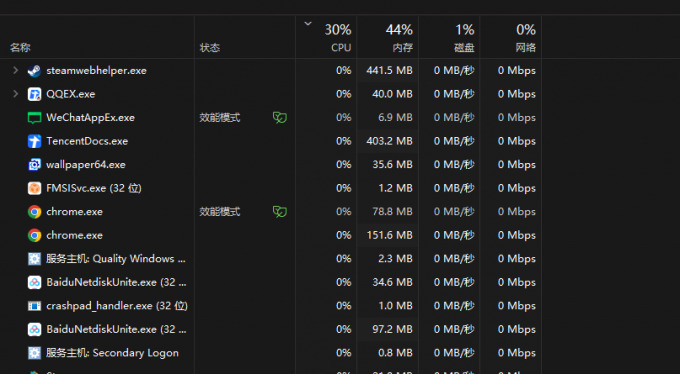The image size is (680, 374).
Task: Click the BaiduNetdiskUnite icon in the 97.2 MB row
Action: pyautogui.click(x=34, y=329)
